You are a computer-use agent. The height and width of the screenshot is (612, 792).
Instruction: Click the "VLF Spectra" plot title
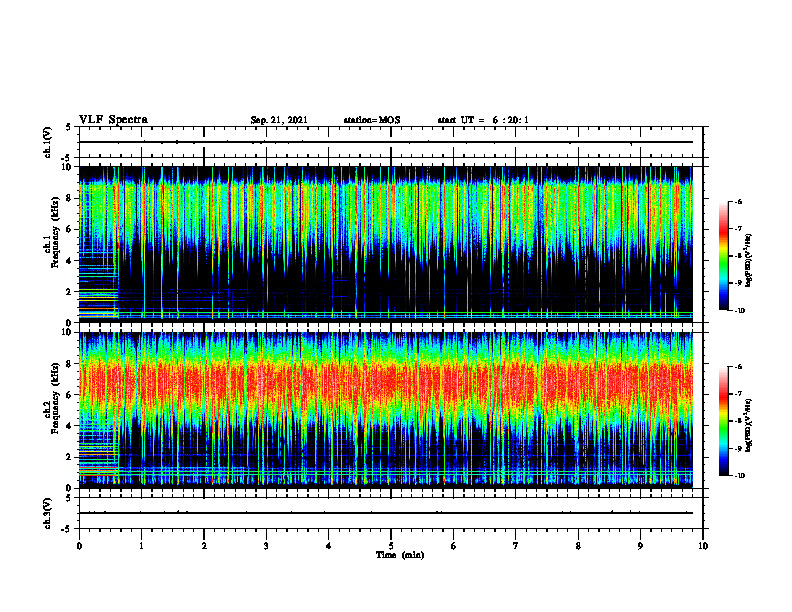click(113, 120)
